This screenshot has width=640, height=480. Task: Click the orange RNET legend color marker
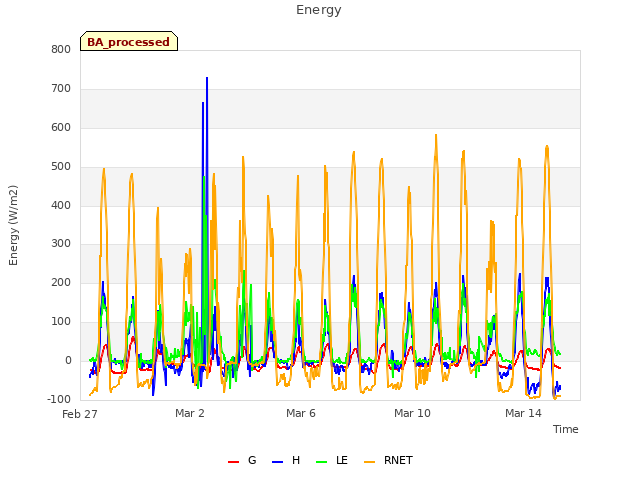pyautogui.click(x=369, y=462)
